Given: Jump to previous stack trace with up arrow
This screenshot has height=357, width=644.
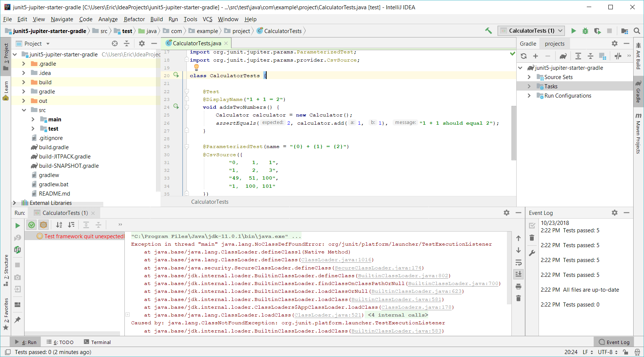Looking at the screenshot, I should click(518, 238).
